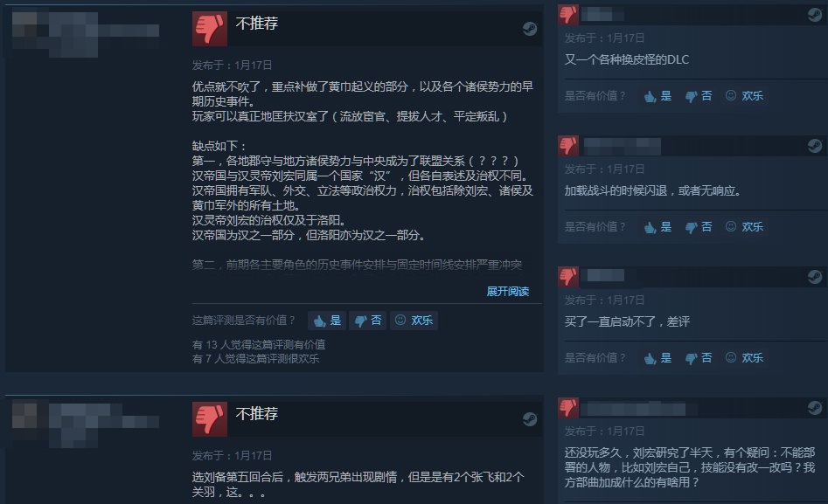Expand the first review with 展开阅读
The height and width of the screenshot is (504, 828).
point(507,291)
